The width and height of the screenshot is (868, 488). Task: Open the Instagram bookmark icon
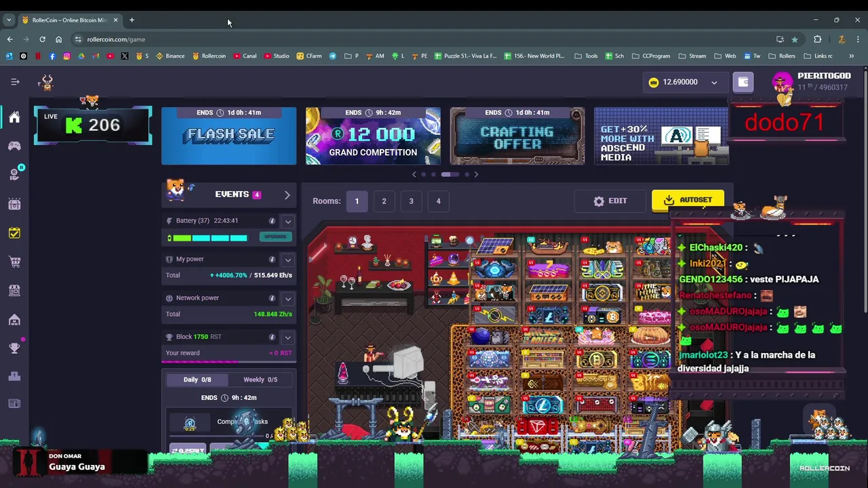point(66,56)
